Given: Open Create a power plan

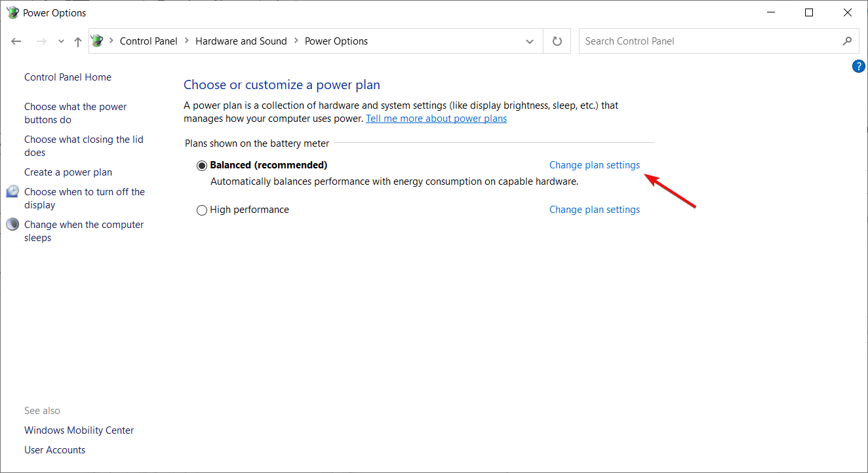Looking at the screenshot, I should pyautogui.click(x=68, y=172).
